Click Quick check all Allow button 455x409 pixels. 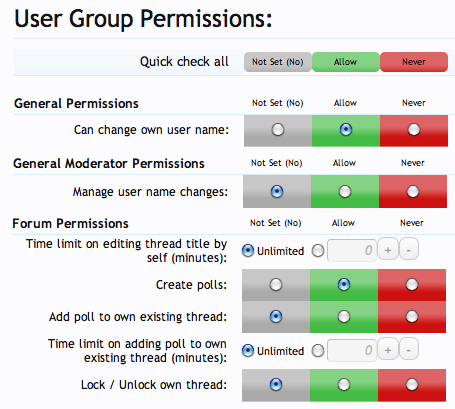[346, 62]
